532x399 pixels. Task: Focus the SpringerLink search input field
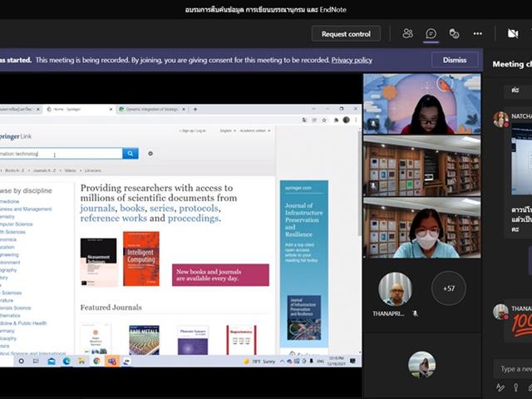coord(61,153)
